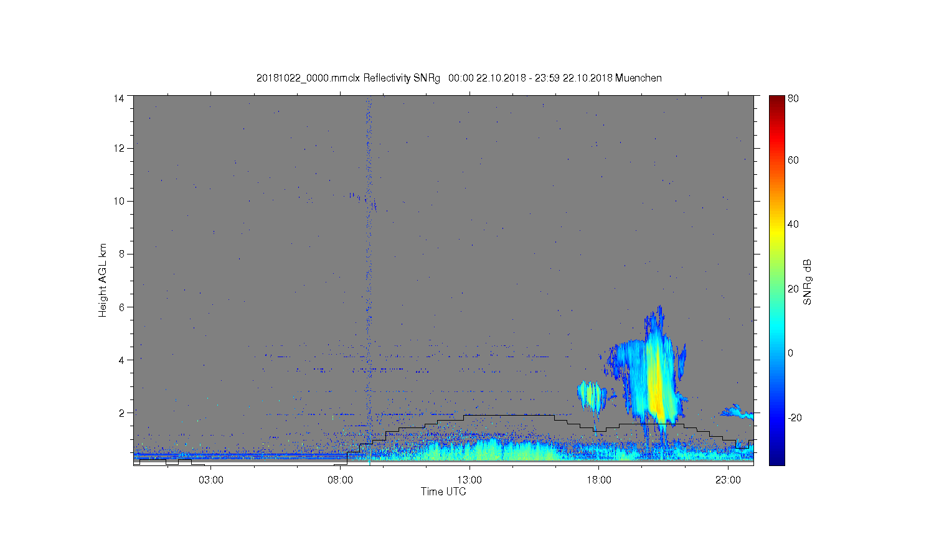Click the height axis tick label "12"
Viewport: 934px width, 560px height.
coord(119,148)
